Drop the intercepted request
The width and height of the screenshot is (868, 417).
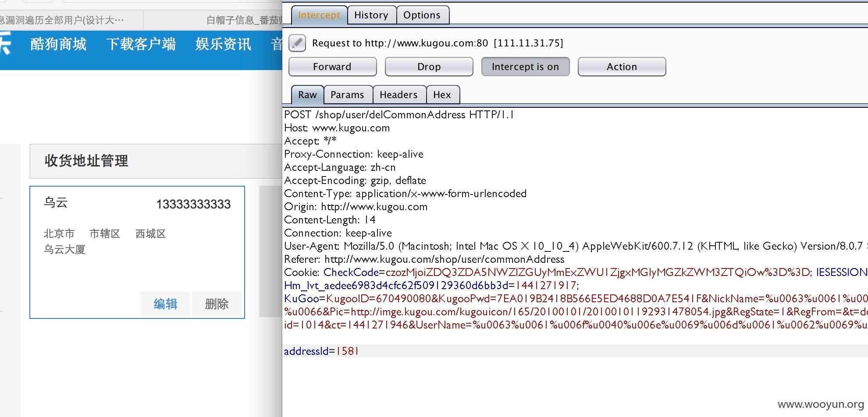429,67
